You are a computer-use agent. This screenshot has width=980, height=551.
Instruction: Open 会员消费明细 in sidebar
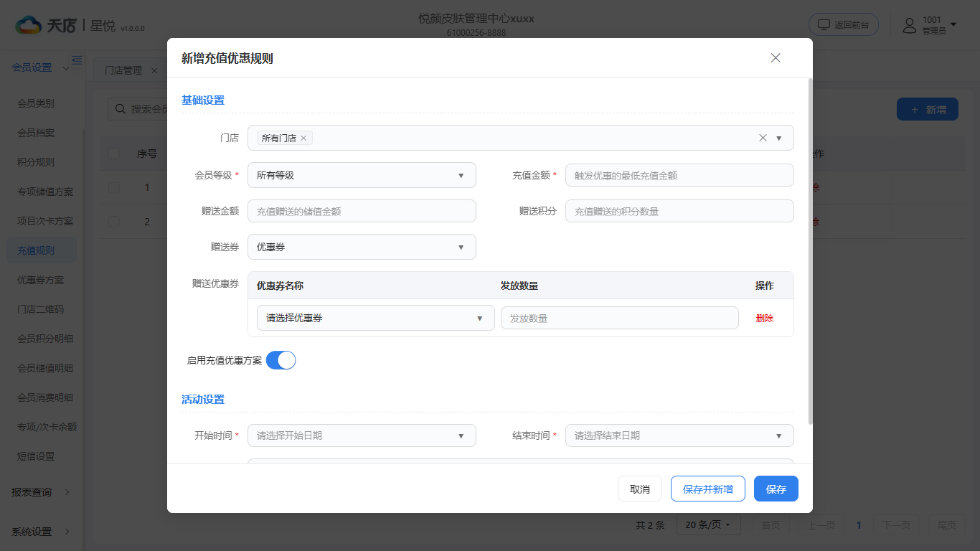click(45, 397)
